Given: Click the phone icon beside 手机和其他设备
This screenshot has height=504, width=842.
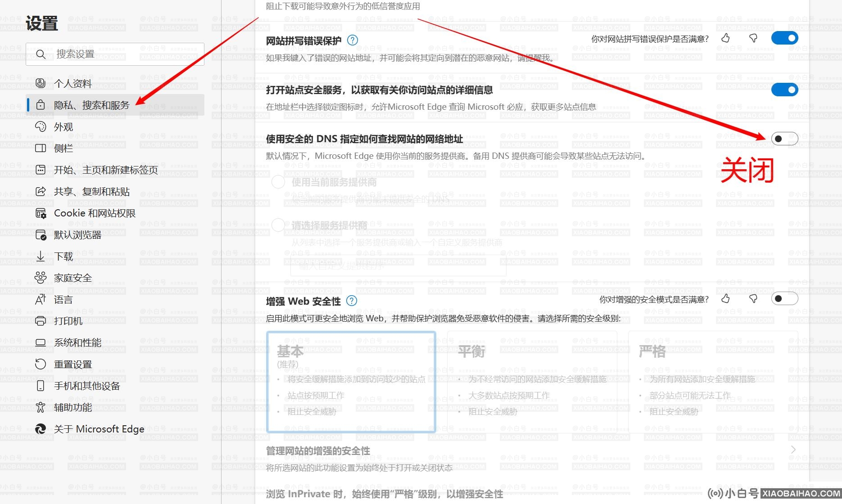Looking at the screenshot, I should tap(41, 386).
